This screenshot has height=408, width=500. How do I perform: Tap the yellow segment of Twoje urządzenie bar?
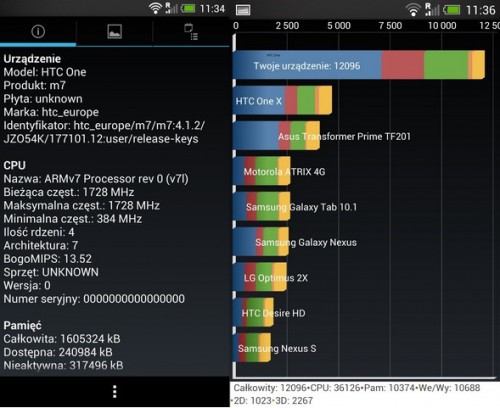pyautogui.click(x=478, y=65)
